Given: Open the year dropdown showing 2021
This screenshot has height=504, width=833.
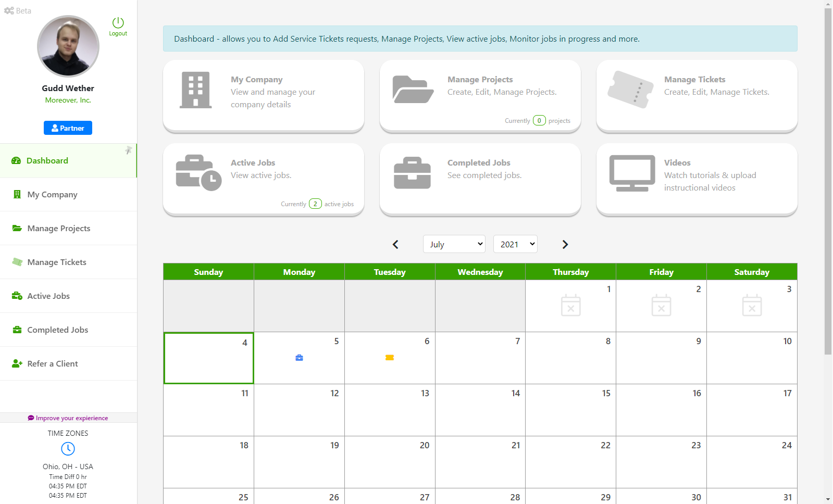Looking at the screenshot, I should pos(515,244).
